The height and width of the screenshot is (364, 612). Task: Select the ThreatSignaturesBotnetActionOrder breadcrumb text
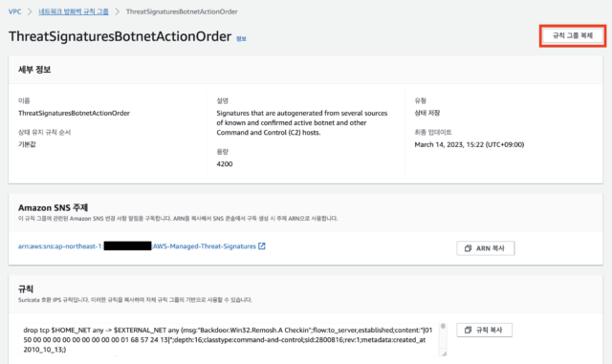[182, 11]
